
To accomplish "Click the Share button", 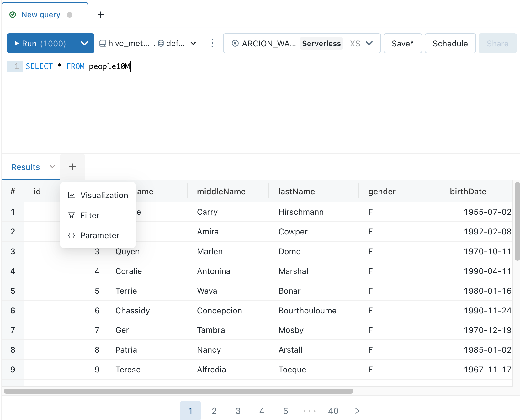I will (497, 43).
